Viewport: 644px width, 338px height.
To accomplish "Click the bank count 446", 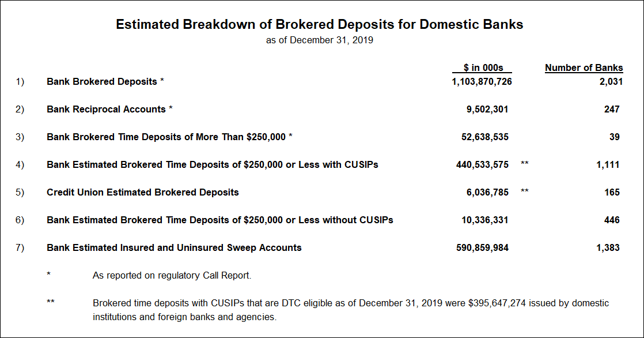I will tap(612, 220).
